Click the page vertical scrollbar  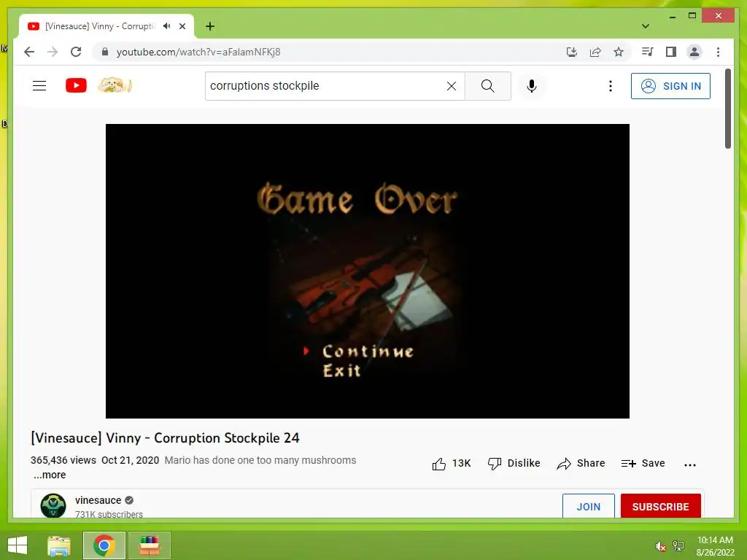728,109
